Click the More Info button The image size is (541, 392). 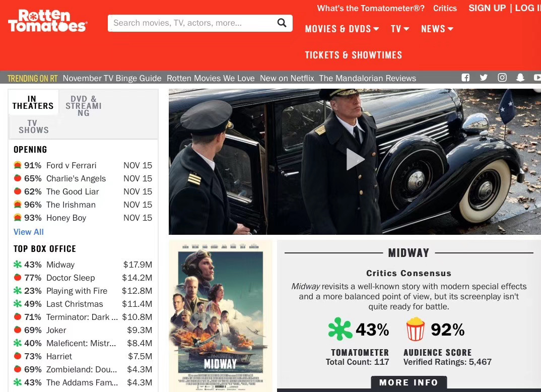409,382
